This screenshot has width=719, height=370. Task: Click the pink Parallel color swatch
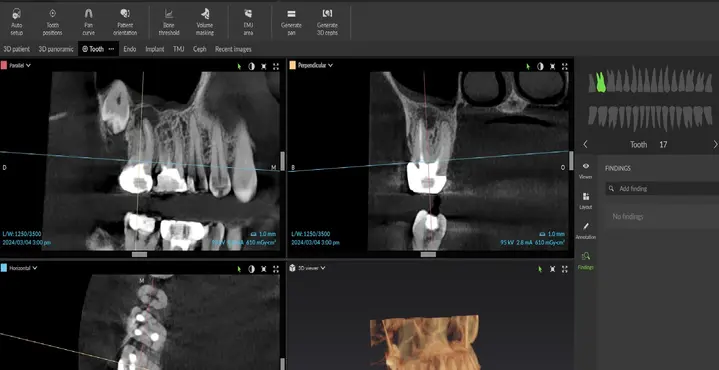(x=4, y=66)
